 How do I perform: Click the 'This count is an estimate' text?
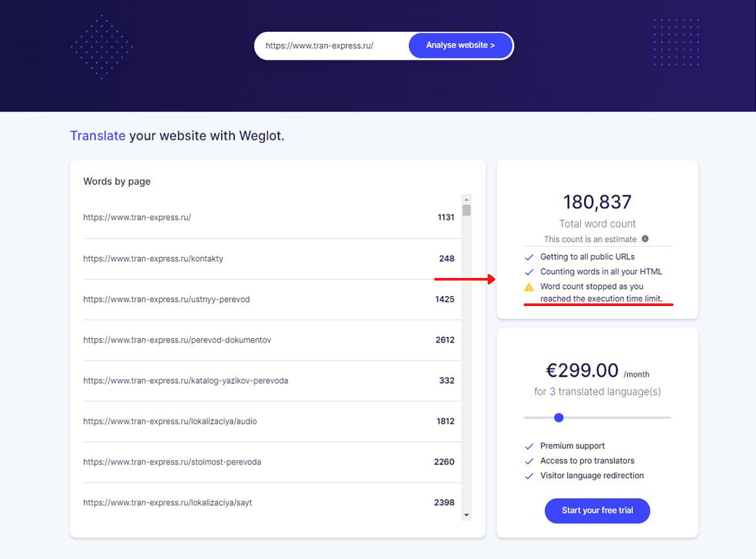[x=590, y=239]
